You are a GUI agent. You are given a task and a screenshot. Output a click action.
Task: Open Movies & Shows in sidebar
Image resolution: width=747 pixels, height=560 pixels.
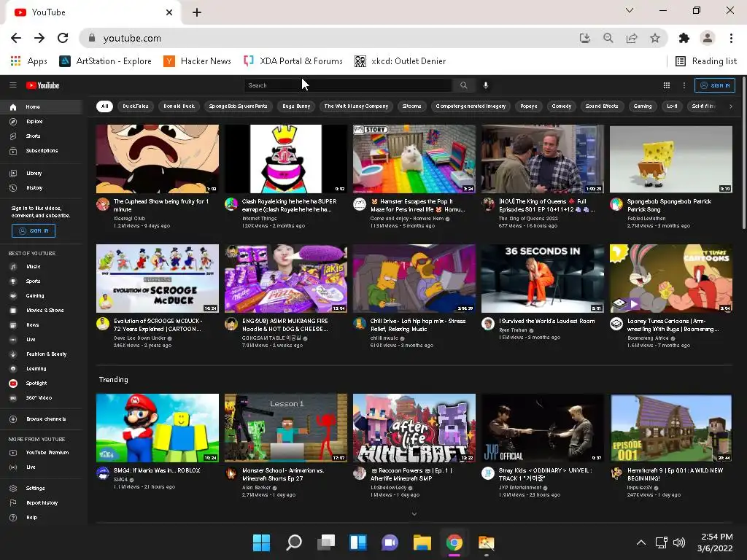click(44, 311)
